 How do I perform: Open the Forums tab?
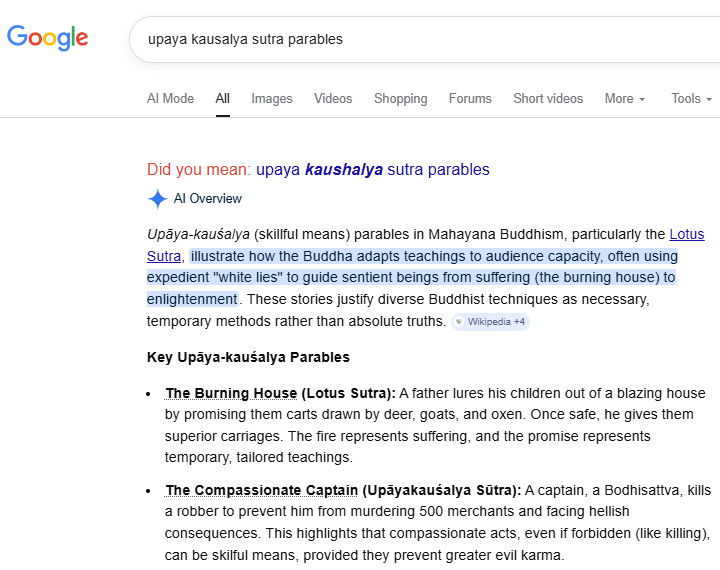tap(470, 98)
